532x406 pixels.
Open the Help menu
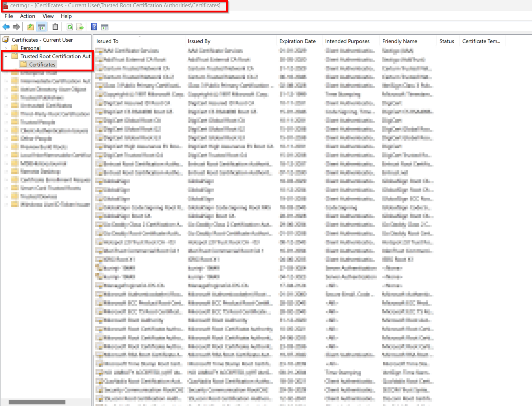click(66, 16)
